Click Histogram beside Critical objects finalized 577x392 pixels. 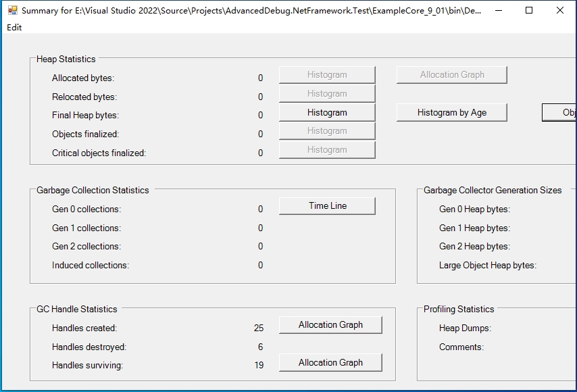(x=327, y=150)
